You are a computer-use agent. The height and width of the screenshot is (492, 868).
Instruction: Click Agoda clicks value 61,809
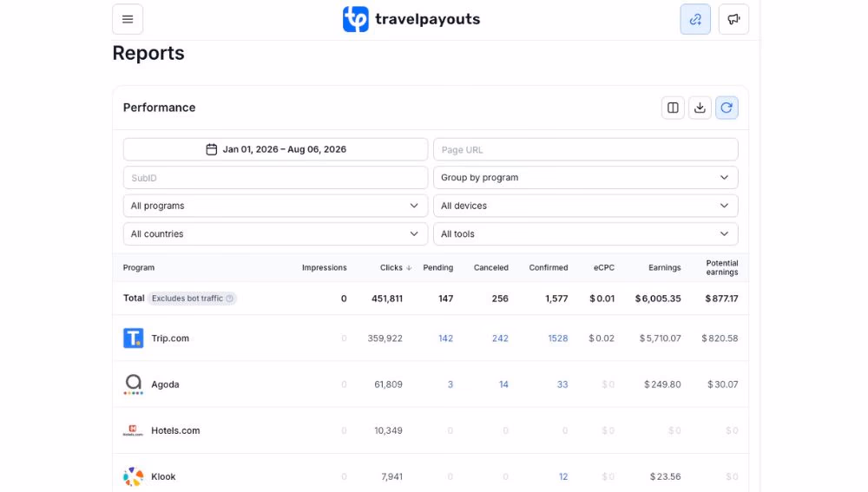(388, 384)
